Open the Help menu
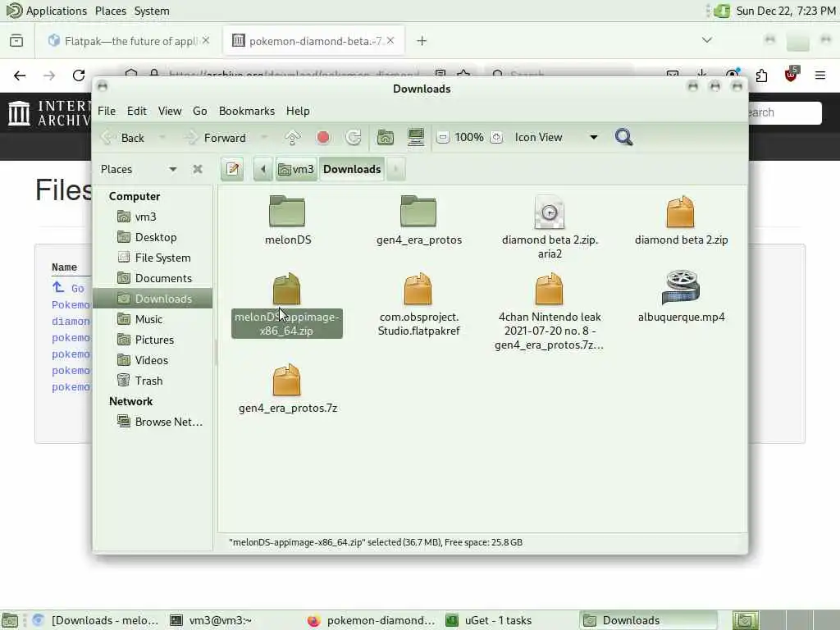The height and width of the screenshot is (630, 840). pyautogui.click(x=298, y=111)
